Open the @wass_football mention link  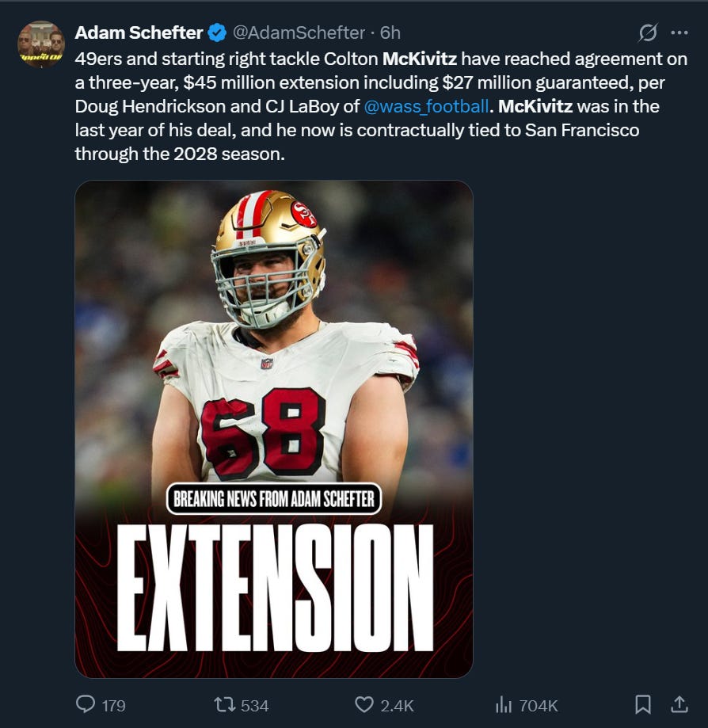point(426,106)
